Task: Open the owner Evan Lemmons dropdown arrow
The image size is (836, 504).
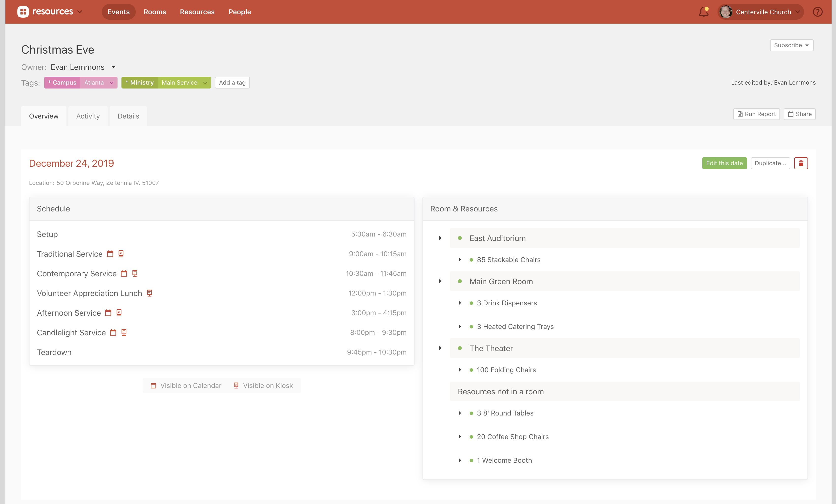Action: coord(114,67)
